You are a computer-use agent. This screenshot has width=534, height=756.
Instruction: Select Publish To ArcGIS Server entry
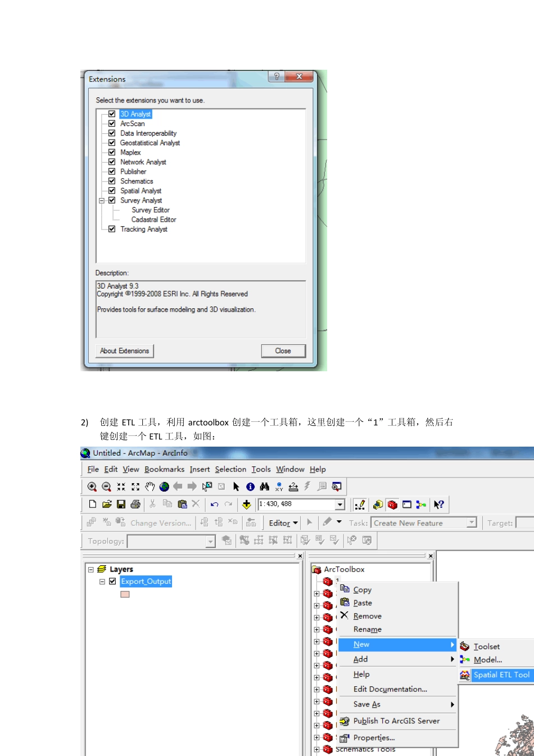pos(397,721)
